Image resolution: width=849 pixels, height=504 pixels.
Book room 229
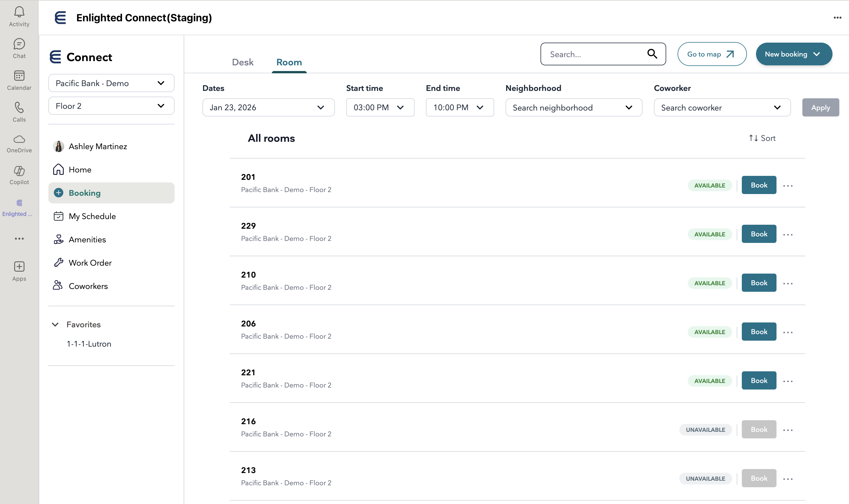point(759,234)
